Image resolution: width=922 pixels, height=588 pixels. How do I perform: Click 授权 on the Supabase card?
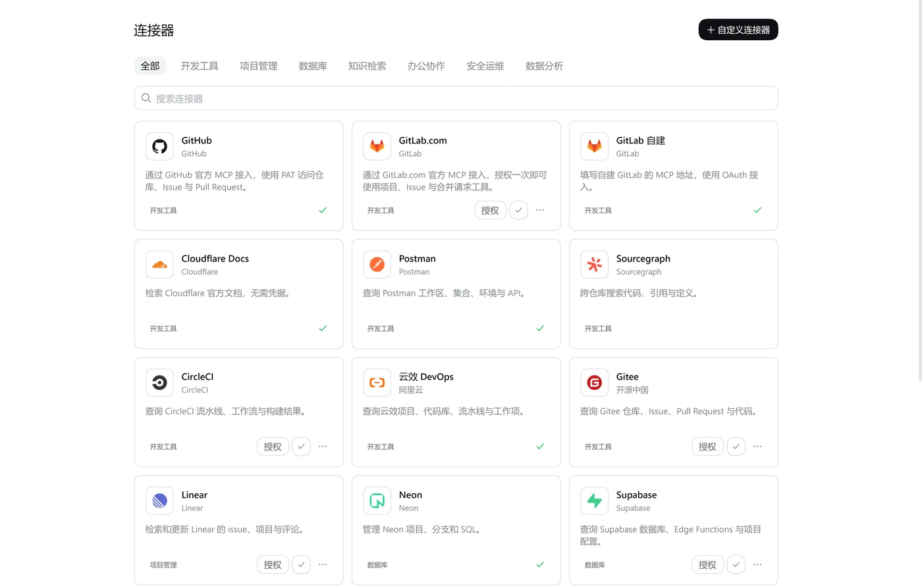pos(707,565)
